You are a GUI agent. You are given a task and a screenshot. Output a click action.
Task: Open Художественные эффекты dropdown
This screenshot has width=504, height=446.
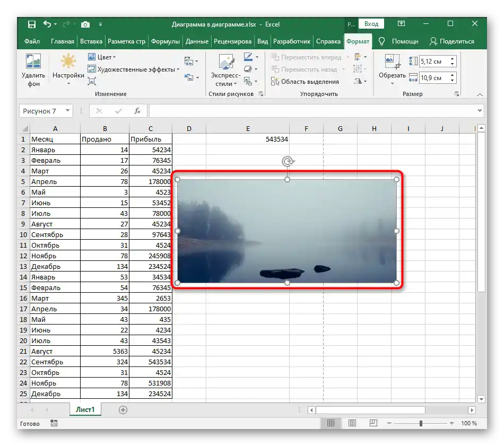[x=133, y=69]
